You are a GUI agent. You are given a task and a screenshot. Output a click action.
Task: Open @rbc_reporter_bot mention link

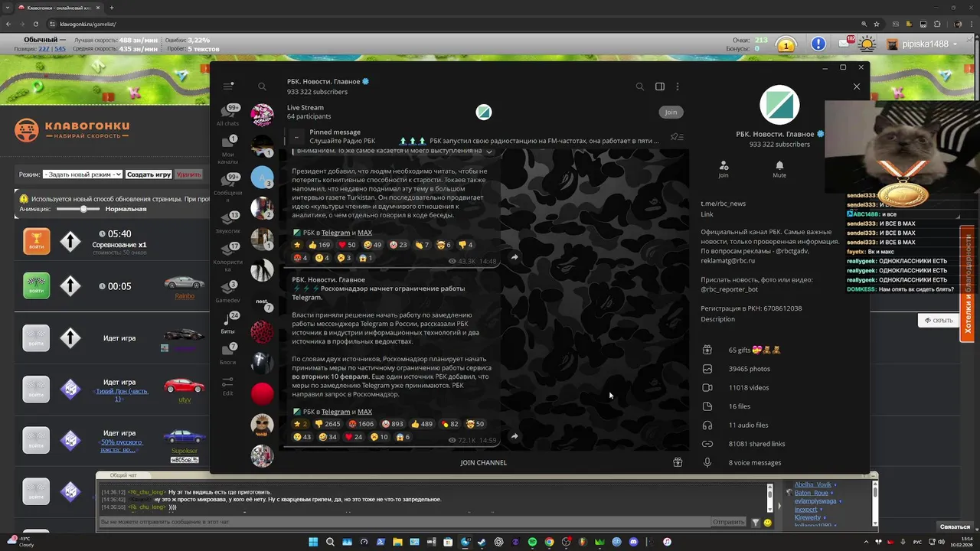tap(729, 289)
